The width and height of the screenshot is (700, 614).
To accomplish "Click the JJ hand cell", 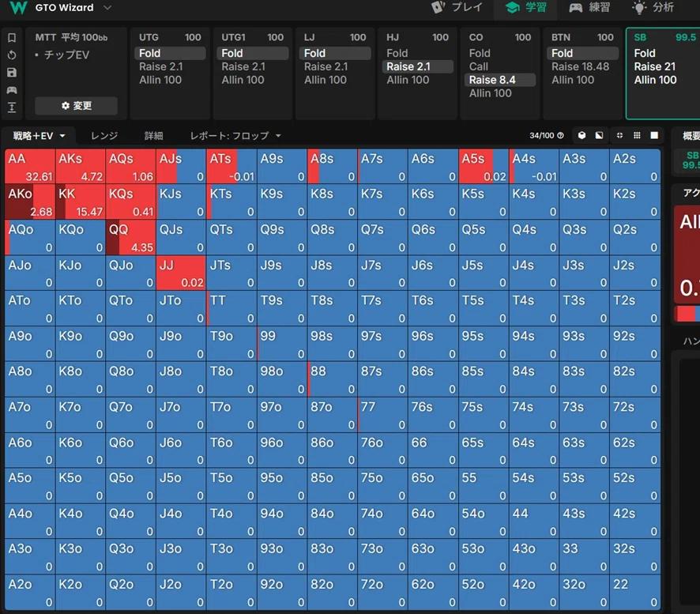I will coord(181,273).
